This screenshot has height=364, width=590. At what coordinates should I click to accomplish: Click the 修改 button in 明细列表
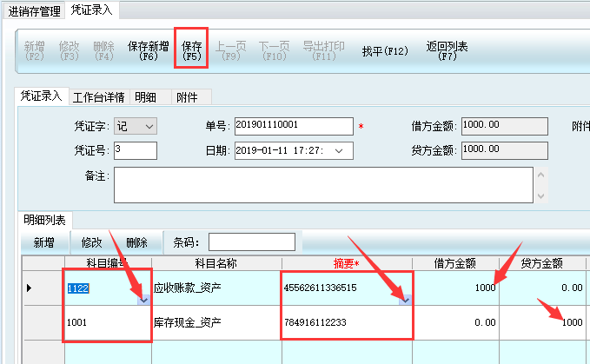coord(91,242)
